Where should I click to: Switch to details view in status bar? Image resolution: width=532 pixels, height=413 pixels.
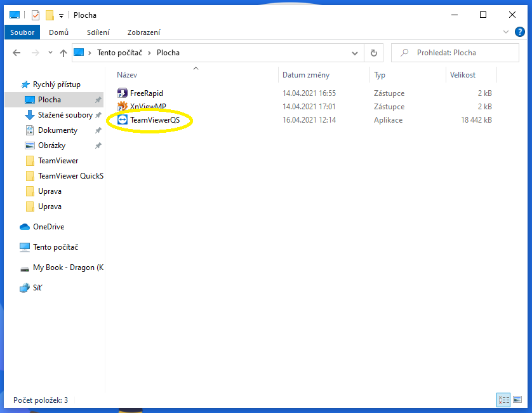[503, 400]
